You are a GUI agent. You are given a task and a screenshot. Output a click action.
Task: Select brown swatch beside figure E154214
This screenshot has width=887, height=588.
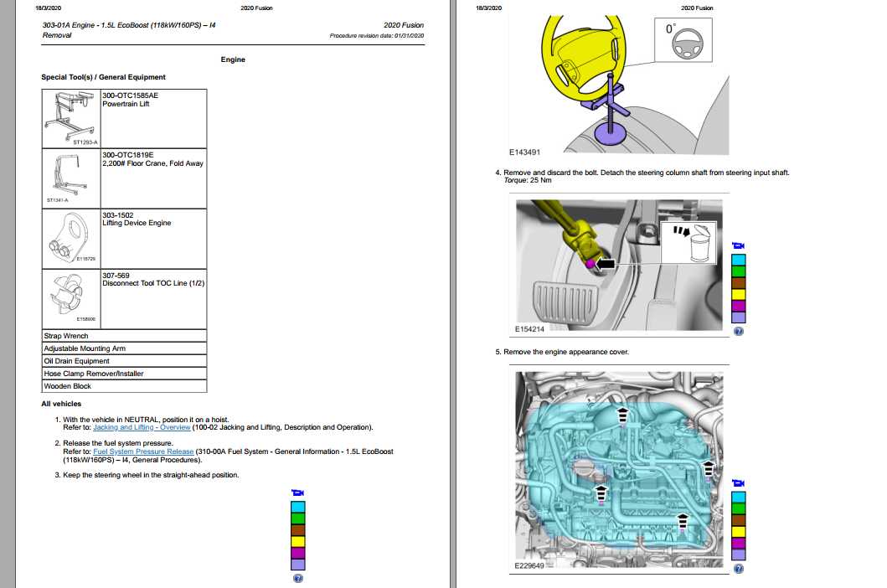point(739,283)
